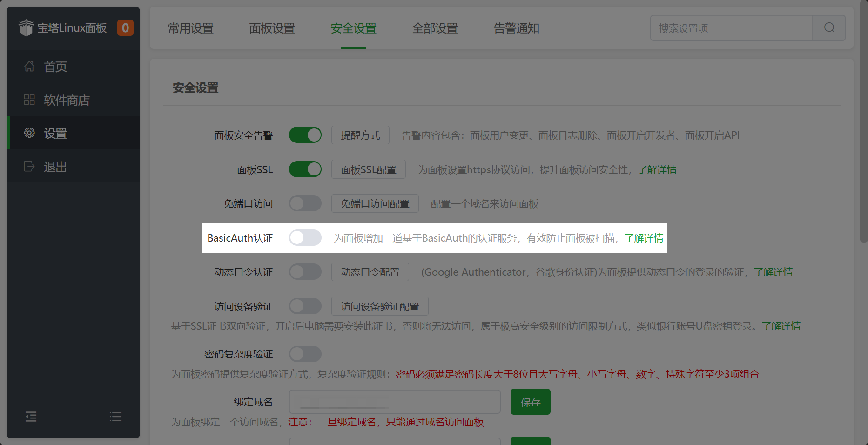
Task: Enable the 动态口令认证 toggle
Action: (305, 272)
